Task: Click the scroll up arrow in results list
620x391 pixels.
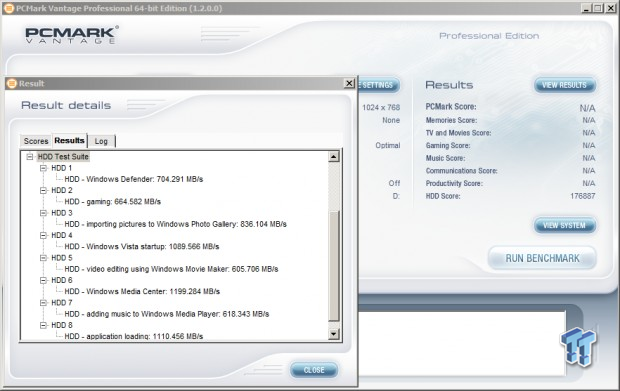Action: click(x=334, y=157)
